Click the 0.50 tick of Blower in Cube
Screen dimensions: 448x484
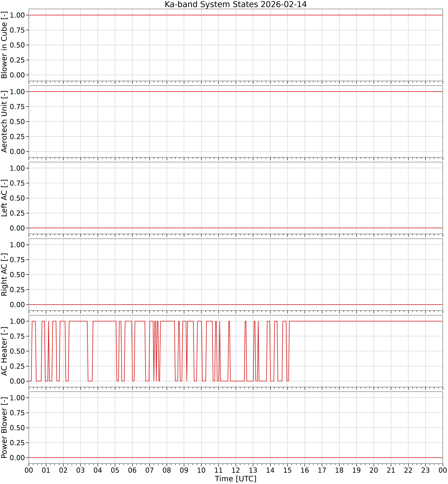pyautogui.click(x=17, y=45)
